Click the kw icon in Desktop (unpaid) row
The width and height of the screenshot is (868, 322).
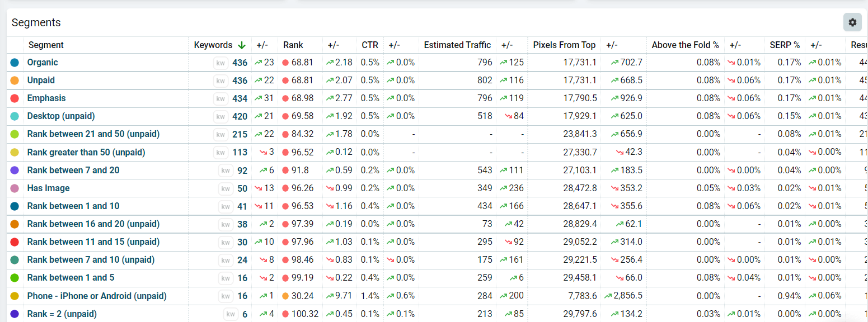(x=220, y=117)
